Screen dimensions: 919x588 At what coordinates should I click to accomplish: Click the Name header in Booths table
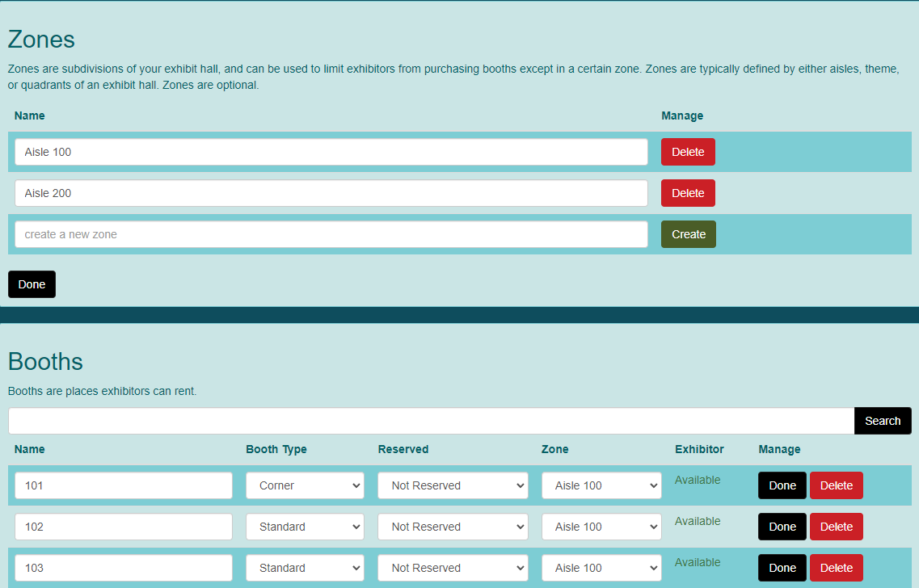point(29,449)
